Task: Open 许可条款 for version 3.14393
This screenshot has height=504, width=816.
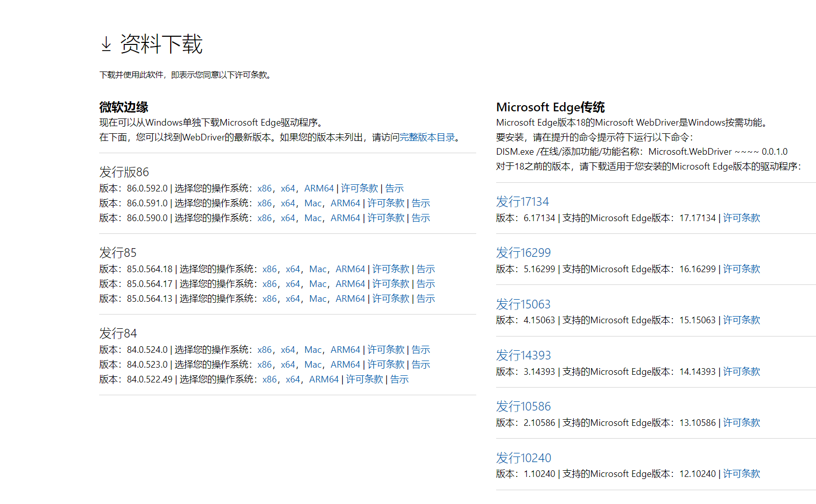Action: click(742, 372)
